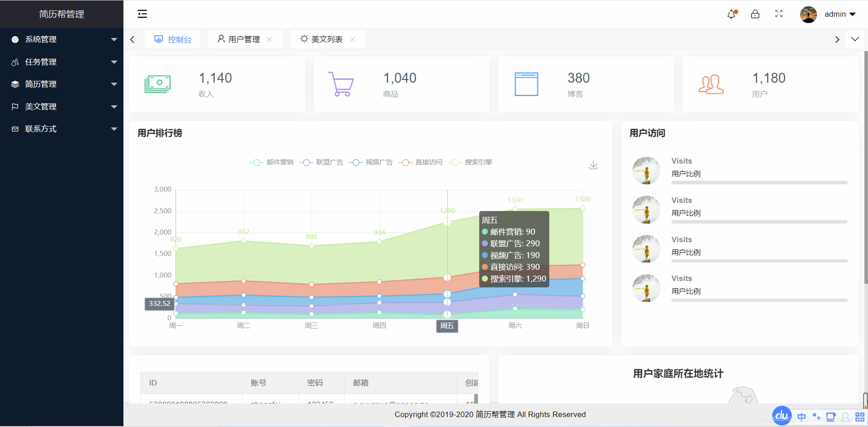This screenshot has height=427, width=868.
Task: Switch to the 控制台 tab
Action: 172,39
